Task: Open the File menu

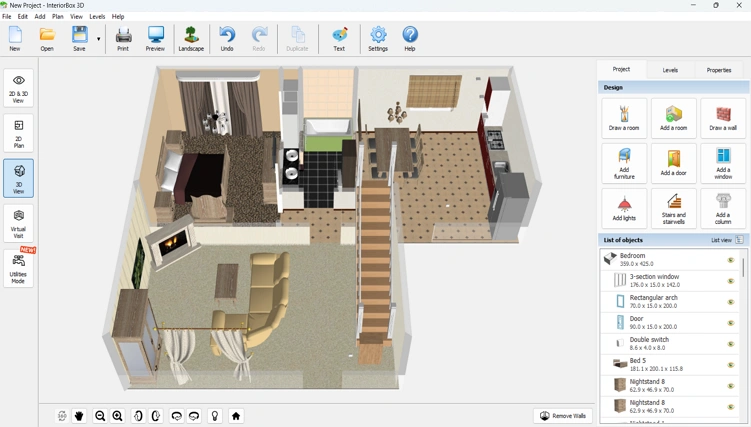Action: pyautogui.click(x=7, y=16)
